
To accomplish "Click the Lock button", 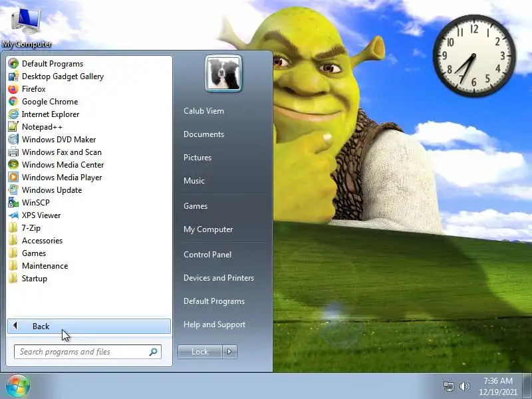I will click(200, 352).
